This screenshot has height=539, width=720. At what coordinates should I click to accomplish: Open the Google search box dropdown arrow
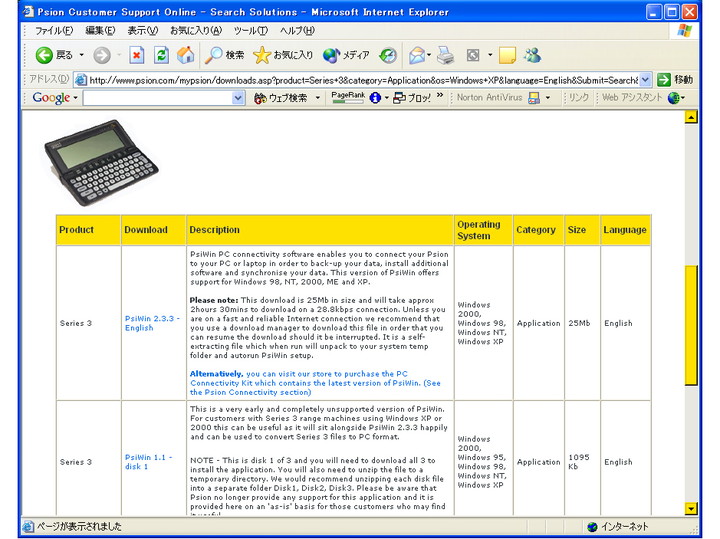click(238, 98)
